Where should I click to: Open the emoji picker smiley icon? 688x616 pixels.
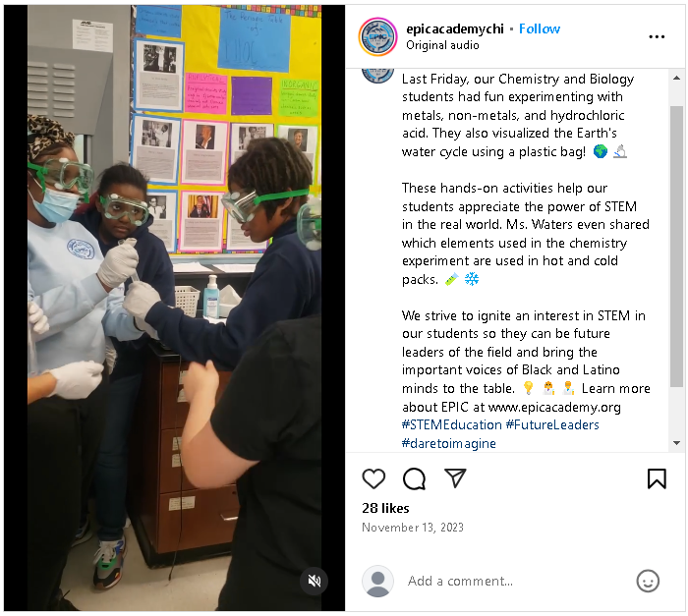tap(648, 581)
